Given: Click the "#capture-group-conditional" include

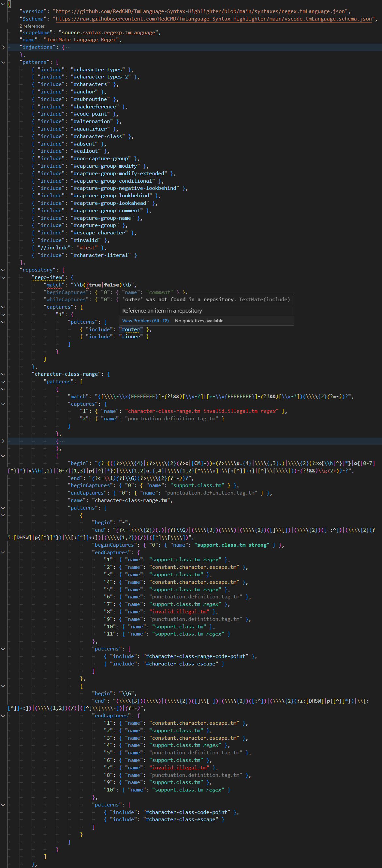Looking at the screenshot, I should coord(113,181).
